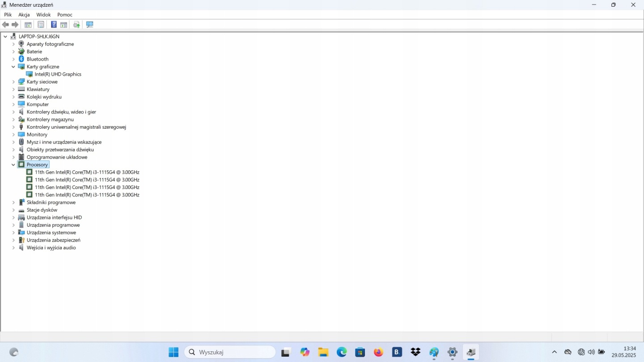Expand the Monitory category
644x362 pixels.
[13, 135]
